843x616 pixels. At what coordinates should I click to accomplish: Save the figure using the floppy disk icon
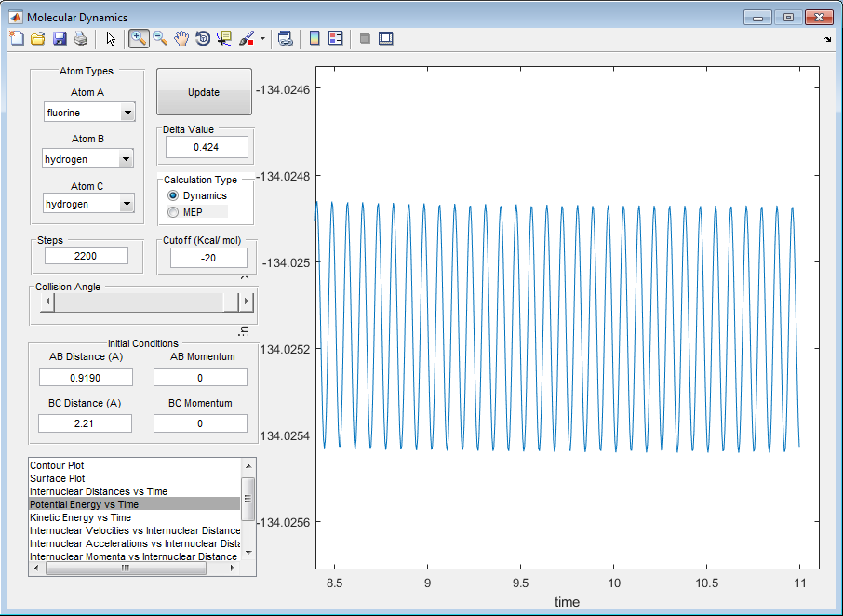60,38
